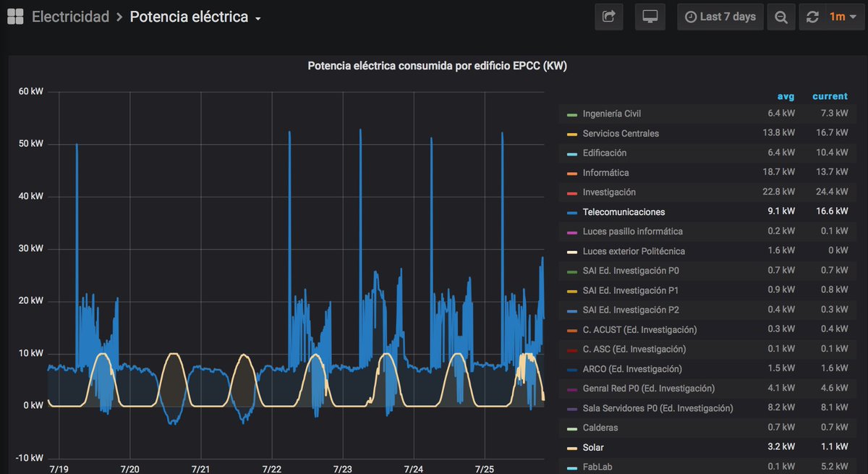
Task: Toggle Luces pasillo informática series
Action: point(632,232)
